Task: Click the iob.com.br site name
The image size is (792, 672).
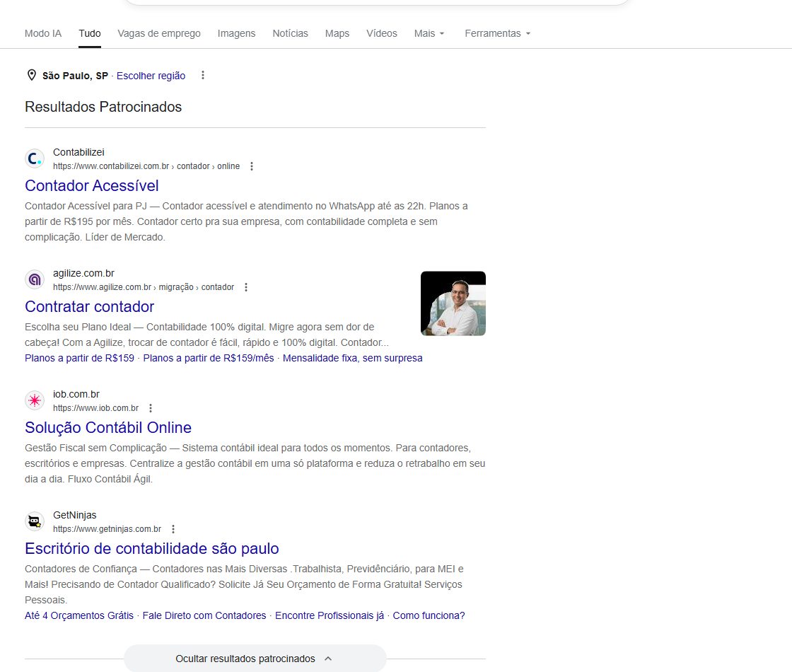Action: coord(76,394)
